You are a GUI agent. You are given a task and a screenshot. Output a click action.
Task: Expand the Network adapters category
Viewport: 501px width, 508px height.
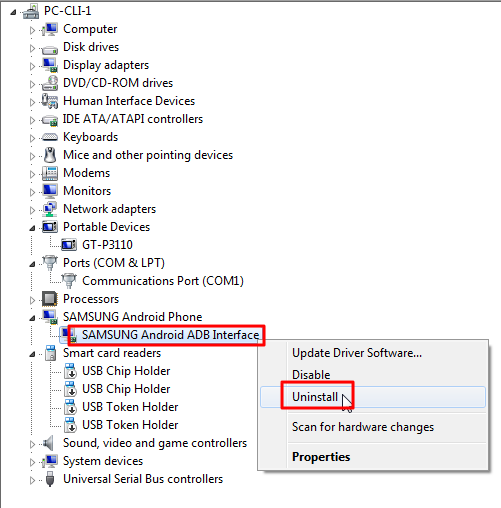[32, 210]
